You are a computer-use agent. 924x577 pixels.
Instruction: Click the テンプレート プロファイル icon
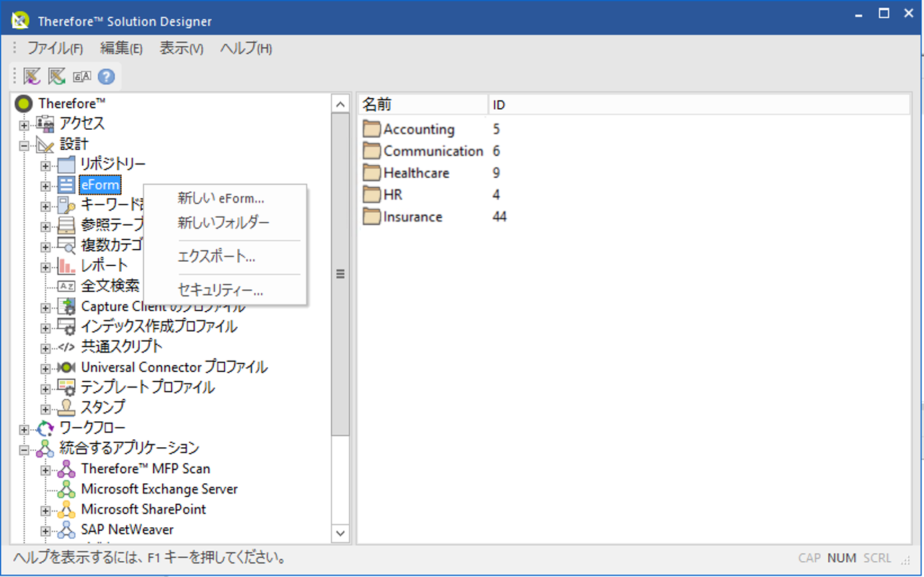(66, 387)
